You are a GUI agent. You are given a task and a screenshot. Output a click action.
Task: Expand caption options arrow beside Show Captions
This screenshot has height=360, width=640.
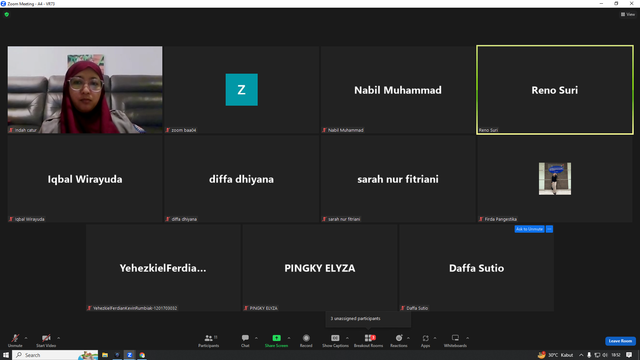click(x=347, y=338)
